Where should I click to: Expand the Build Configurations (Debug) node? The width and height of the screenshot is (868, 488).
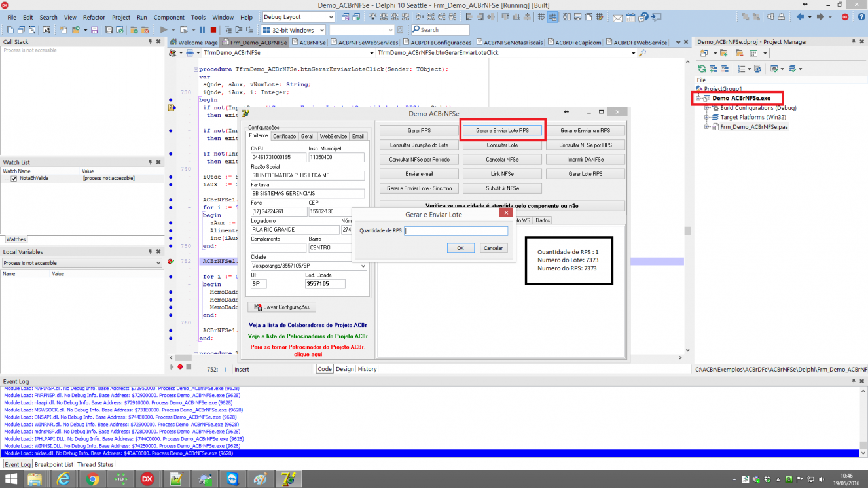coord(706,107)
